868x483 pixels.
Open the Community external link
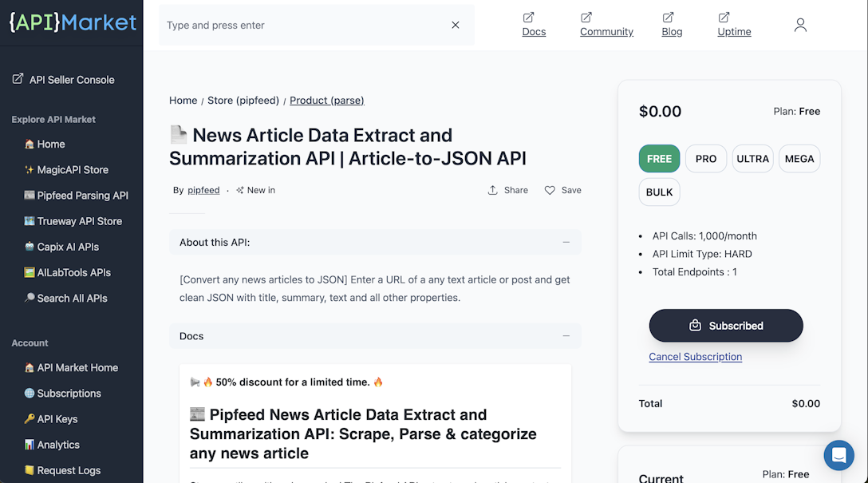click(x=606, y=25)
